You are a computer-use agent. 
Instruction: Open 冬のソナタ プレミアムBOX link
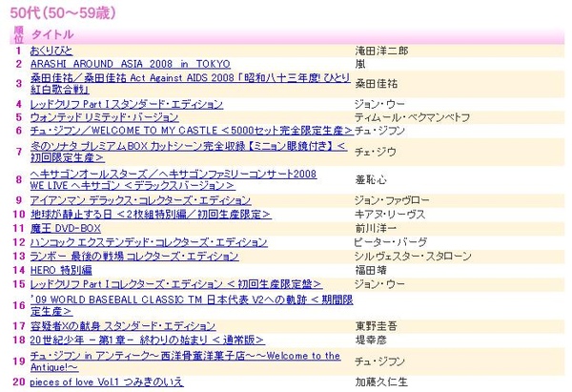189,152
